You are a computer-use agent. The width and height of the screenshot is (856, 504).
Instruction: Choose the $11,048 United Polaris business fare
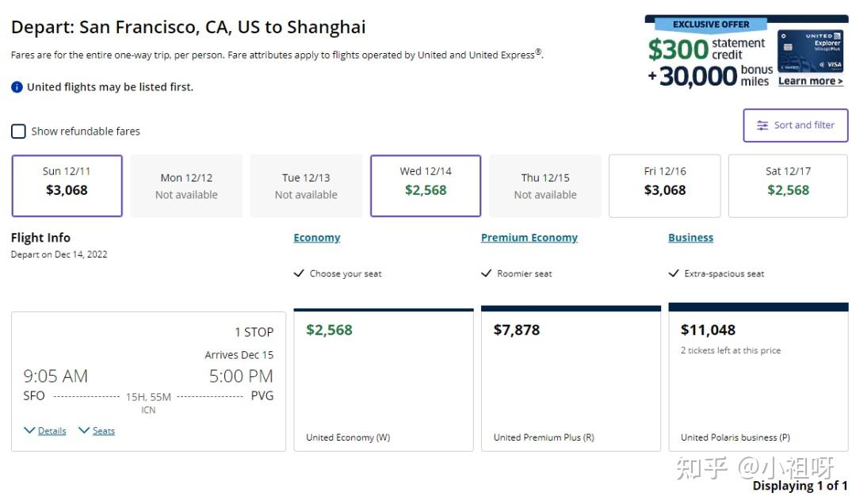coord(758,380)
